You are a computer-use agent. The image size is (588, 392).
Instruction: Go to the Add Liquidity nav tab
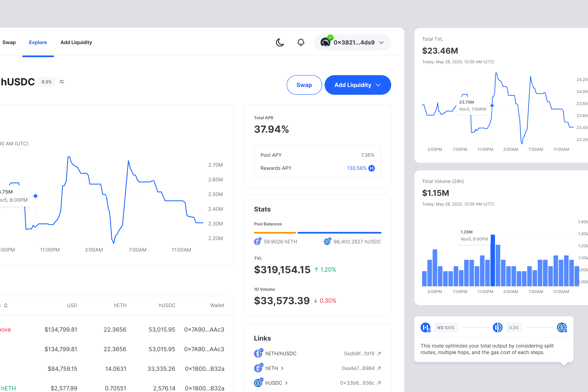pos(76,42)
